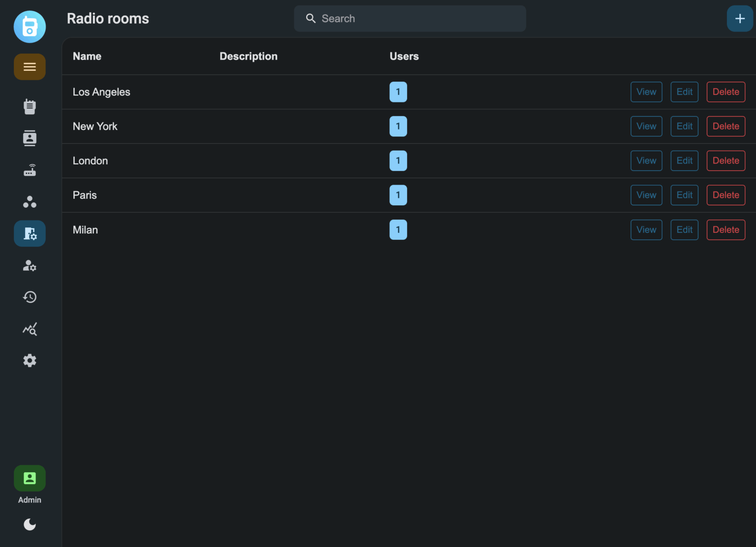756x547 pixels.
Task: View the Los Angeles room
Action: click(x=646, y=92)
